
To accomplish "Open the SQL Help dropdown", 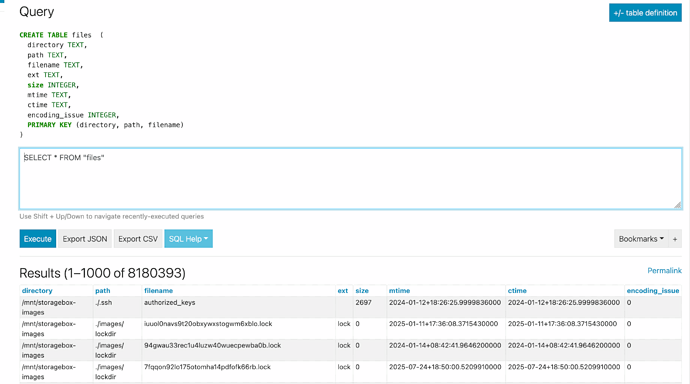I will tap(188, 238).
